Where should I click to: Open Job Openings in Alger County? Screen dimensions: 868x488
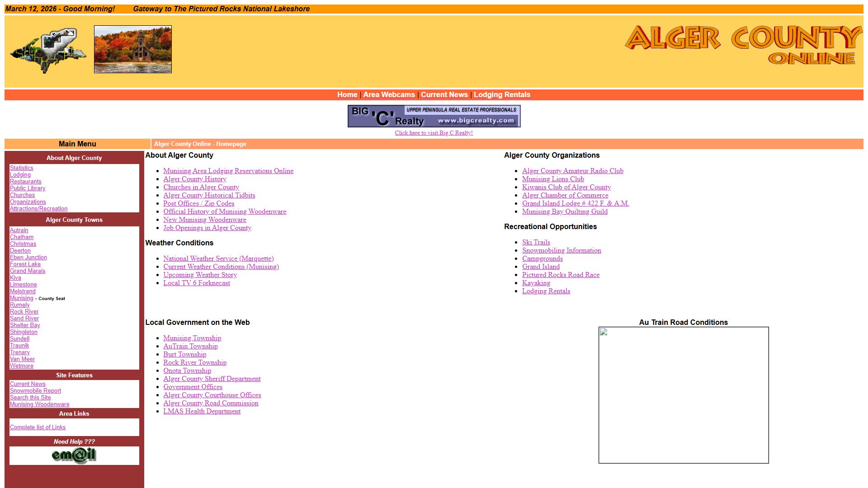tap(207, 228)
